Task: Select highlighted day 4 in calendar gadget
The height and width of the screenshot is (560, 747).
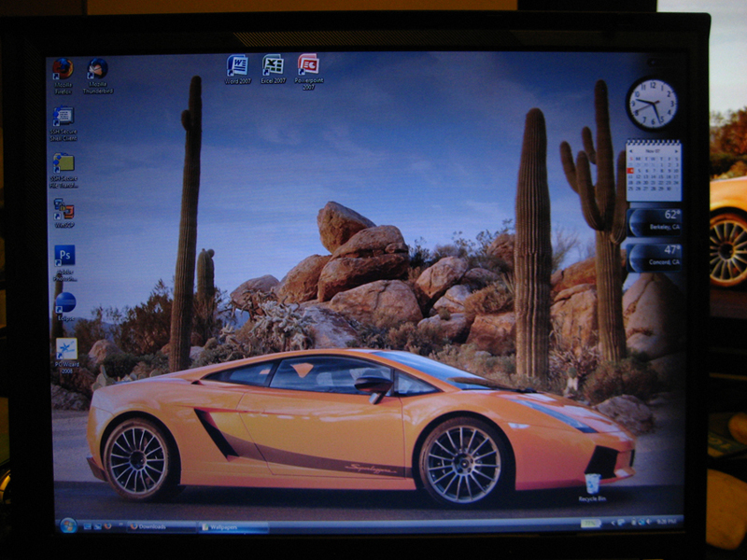Action: tap(630, 171)
